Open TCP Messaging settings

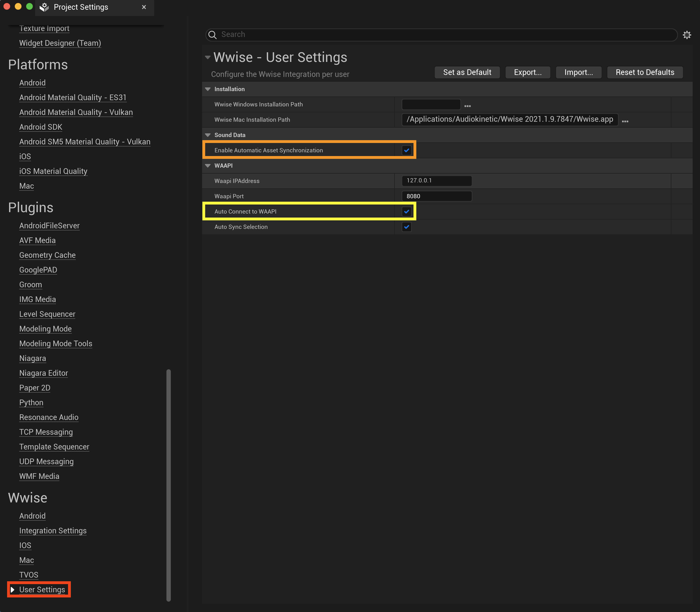pos(46,432)
